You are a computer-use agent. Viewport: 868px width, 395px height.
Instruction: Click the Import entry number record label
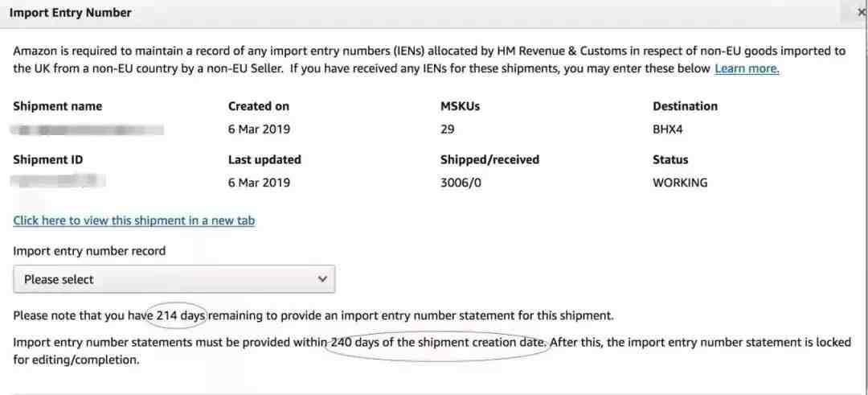(x=89, y=251)
